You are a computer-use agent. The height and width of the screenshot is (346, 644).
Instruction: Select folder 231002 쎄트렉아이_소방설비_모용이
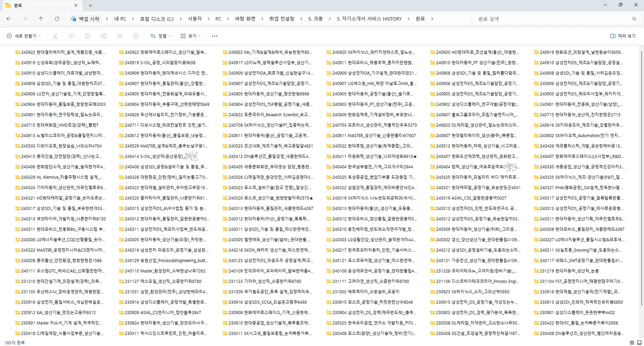363,291
